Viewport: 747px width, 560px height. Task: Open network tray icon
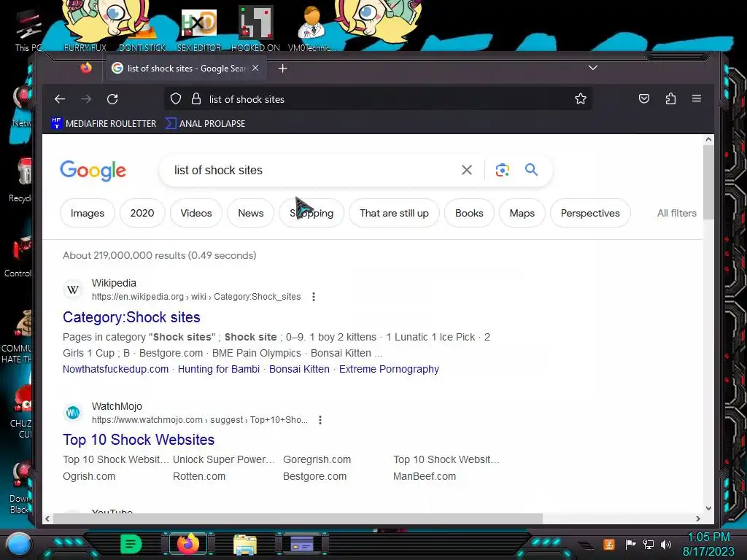[649, 544]
